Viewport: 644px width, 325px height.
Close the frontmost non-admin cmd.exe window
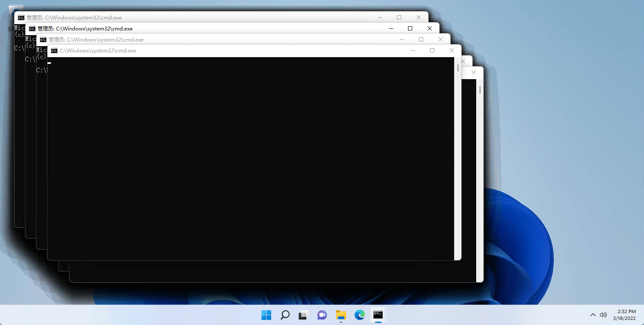452,51
